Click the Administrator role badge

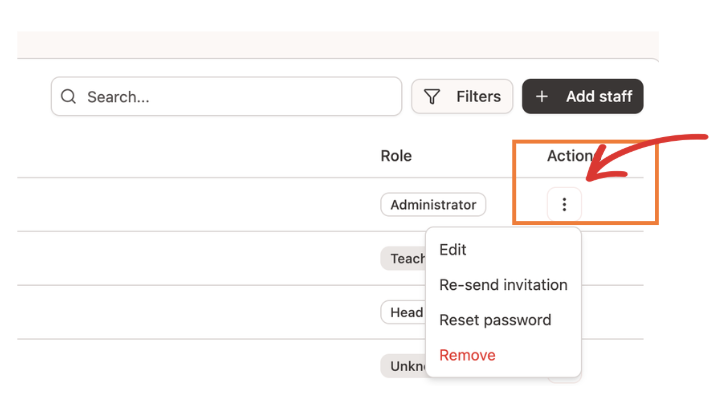click(433, 205)
